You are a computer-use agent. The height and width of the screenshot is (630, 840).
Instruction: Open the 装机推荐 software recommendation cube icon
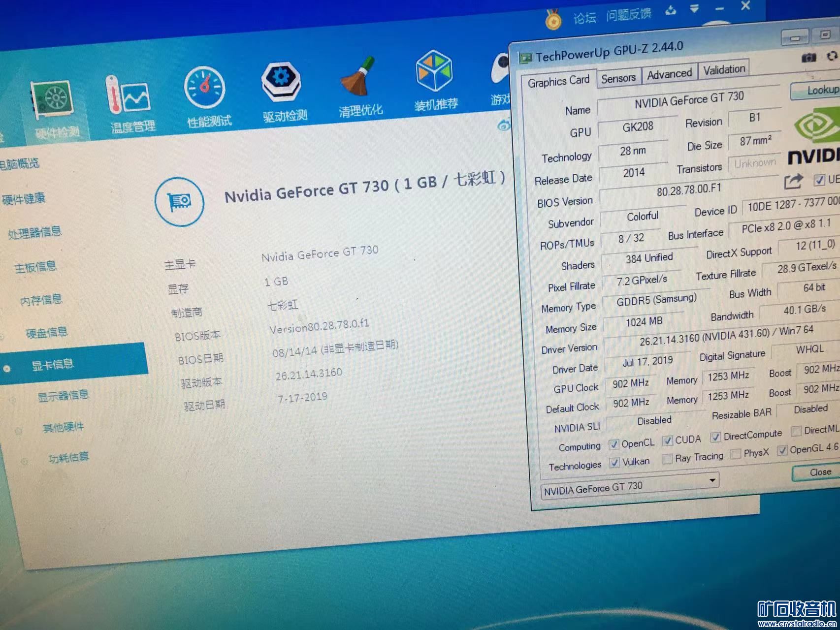pos(434,70)
